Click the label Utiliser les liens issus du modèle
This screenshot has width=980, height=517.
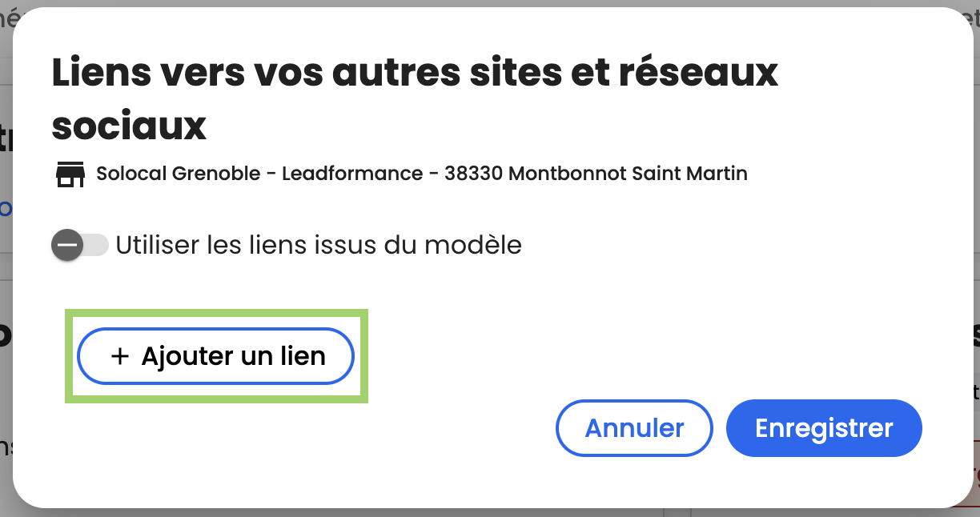(319, 245)
